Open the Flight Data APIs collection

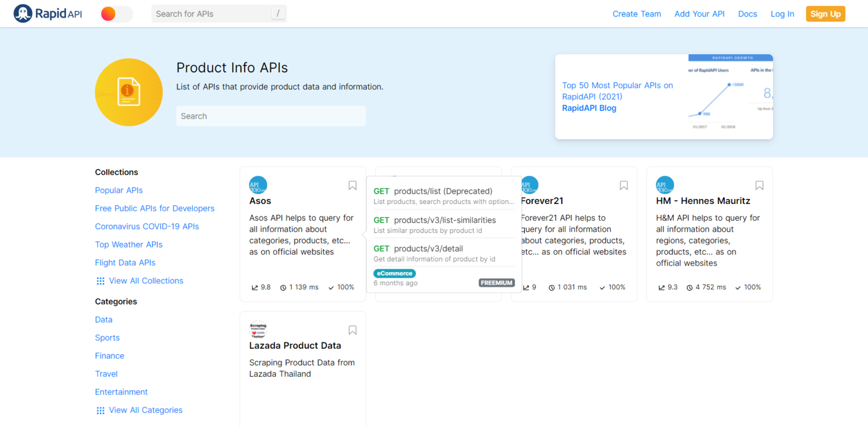125,262
